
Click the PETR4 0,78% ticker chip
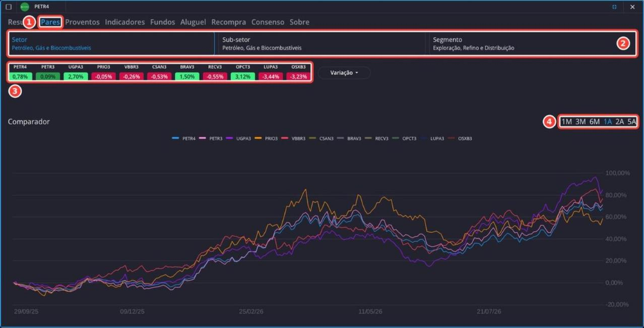pyautogui.click(x=20, y=72)
